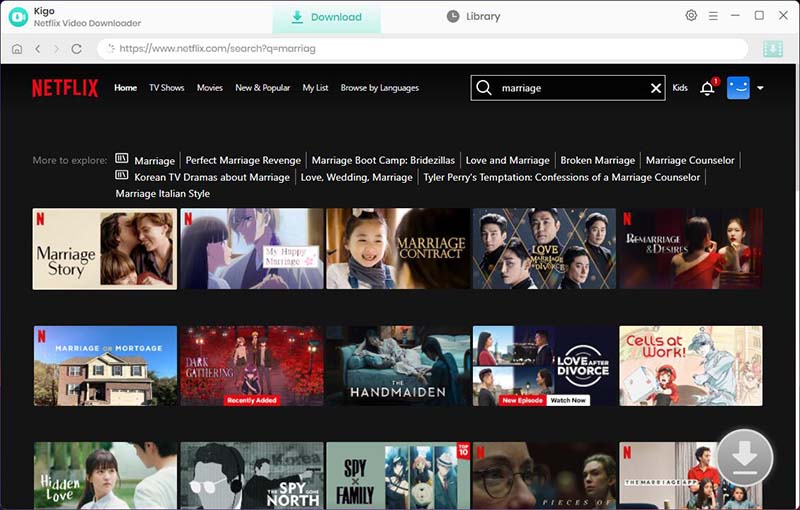Explore Perfect Marriage Revenge suggestion
This screenshot has width=800, height=510.
[x=243, y=160]
